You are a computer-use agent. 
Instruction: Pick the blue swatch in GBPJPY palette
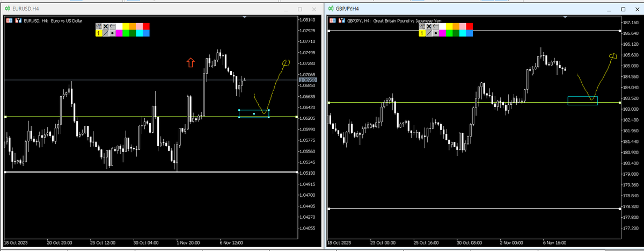click(x=470, y=33)
